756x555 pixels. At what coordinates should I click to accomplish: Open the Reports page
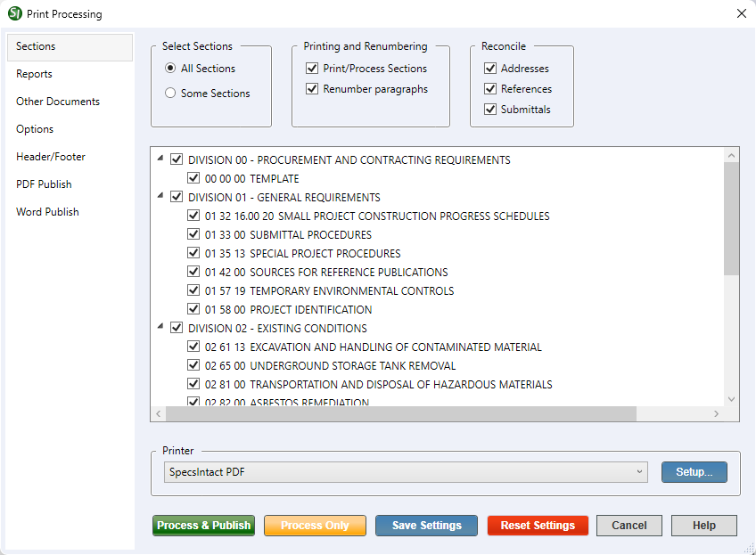(x=34, y=74)
